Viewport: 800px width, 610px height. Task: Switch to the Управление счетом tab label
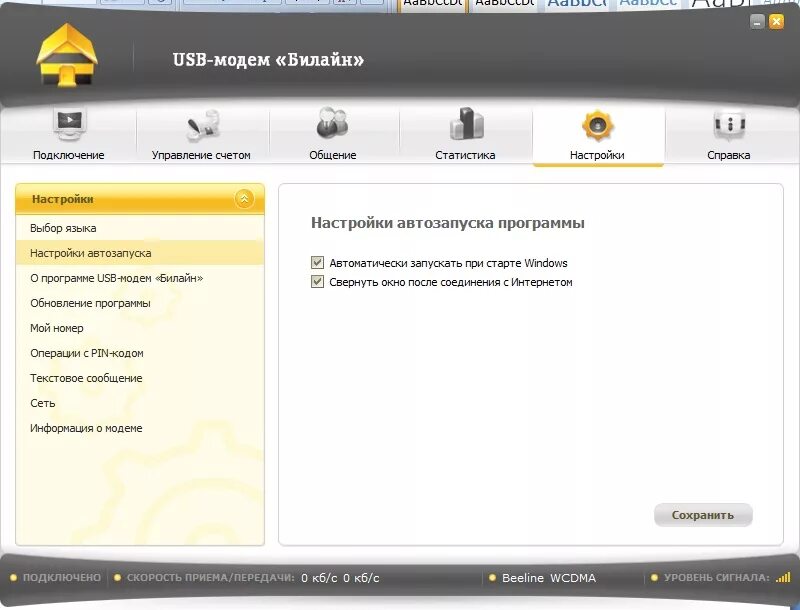tap(201, 155)
